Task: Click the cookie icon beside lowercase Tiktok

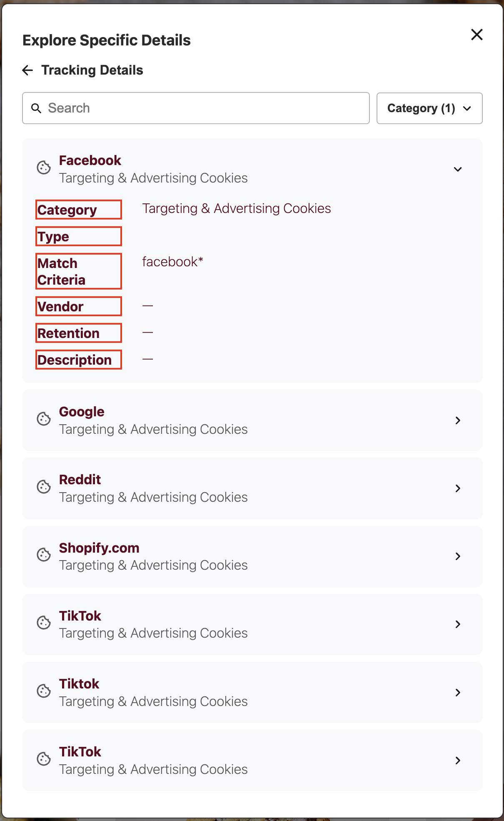Action: tap(44, 691)
